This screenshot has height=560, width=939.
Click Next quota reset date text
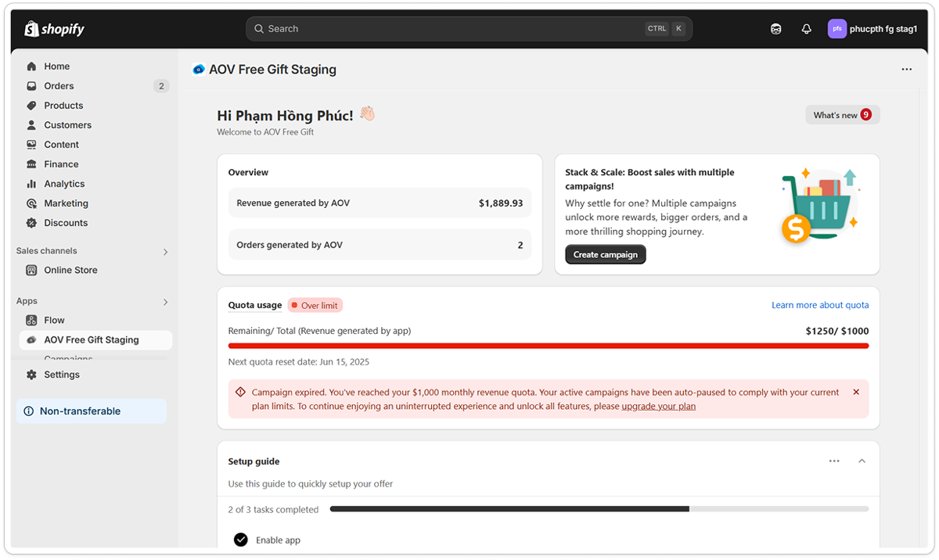[299, 362]
